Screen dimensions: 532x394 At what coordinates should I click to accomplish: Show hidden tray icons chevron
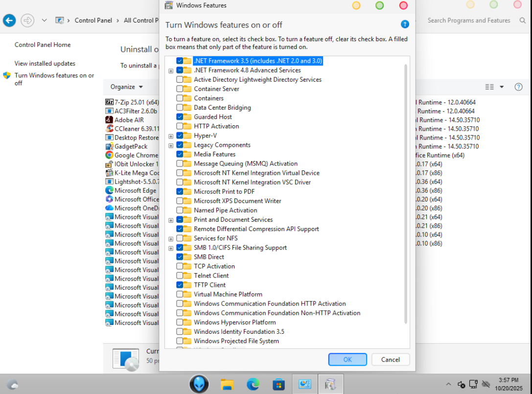coord(448,384)
